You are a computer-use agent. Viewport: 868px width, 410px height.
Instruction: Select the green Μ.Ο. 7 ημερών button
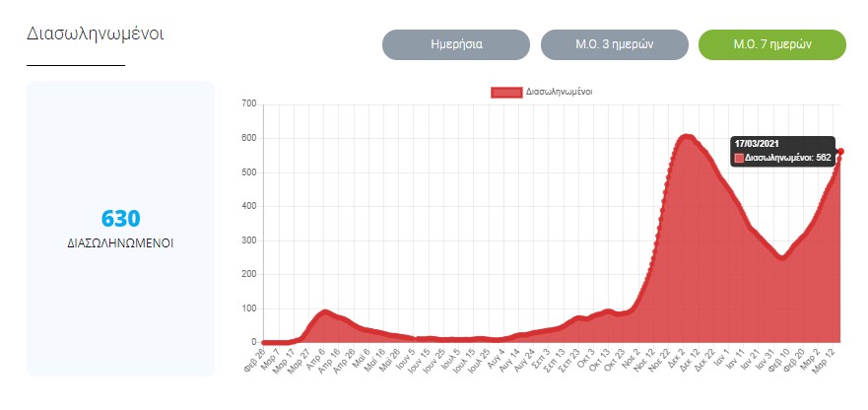coord(771,44)
